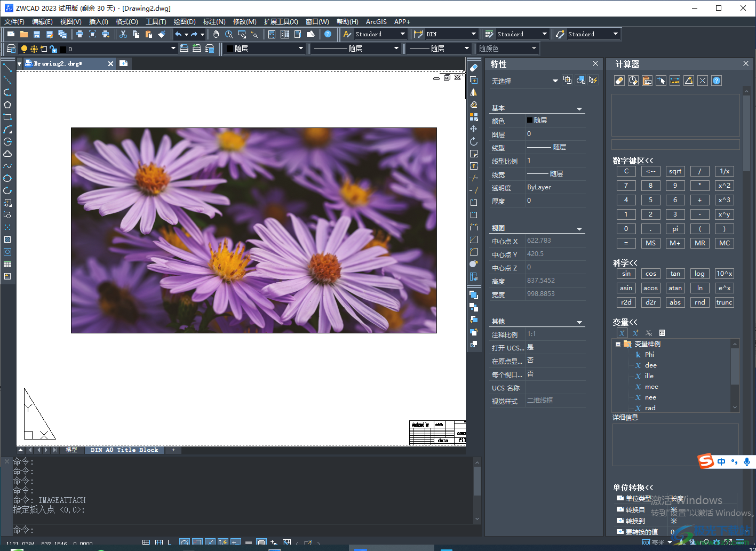Viewport: 756px width, 551px height.
Task: Select the Table tool
Action: pyautogui.click(x=7, y=264)
